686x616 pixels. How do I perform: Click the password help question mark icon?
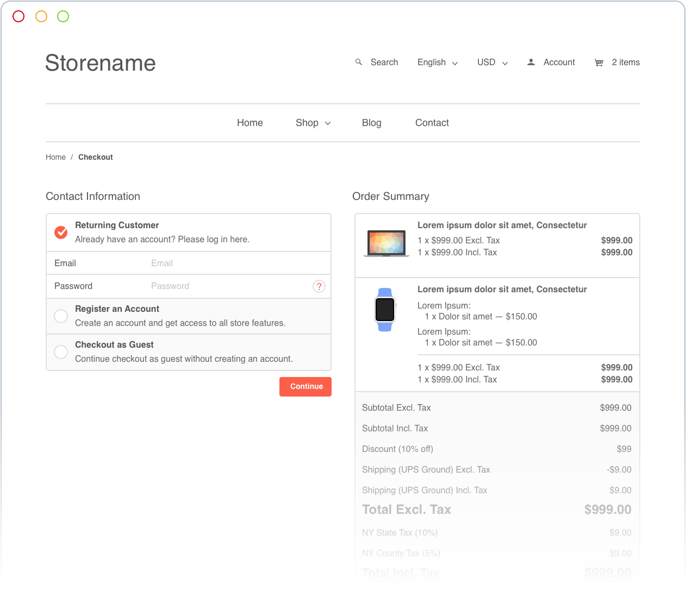click(319, 286)
